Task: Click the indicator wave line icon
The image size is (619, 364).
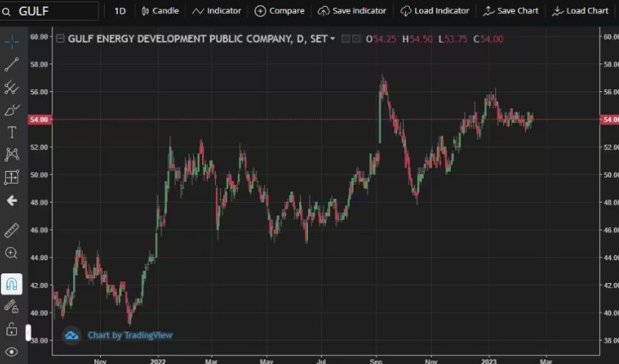Action: click(197, 12)
